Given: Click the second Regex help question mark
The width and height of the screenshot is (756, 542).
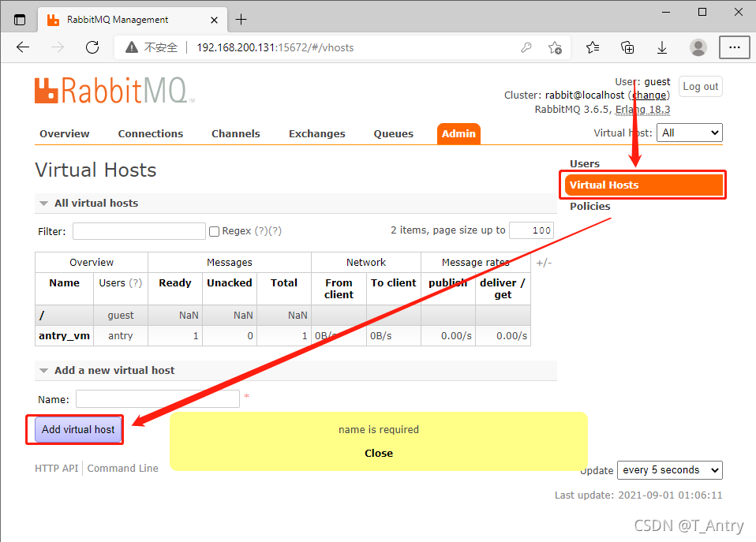Looking at the screenshot, I should click(275, 231).
